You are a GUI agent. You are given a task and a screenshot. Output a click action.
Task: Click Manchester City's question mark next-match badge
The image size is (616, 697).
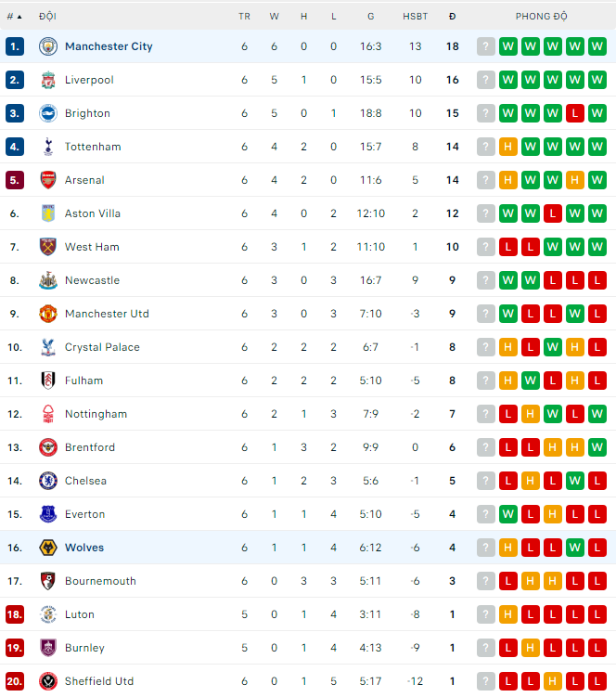(x=486, y=46)
